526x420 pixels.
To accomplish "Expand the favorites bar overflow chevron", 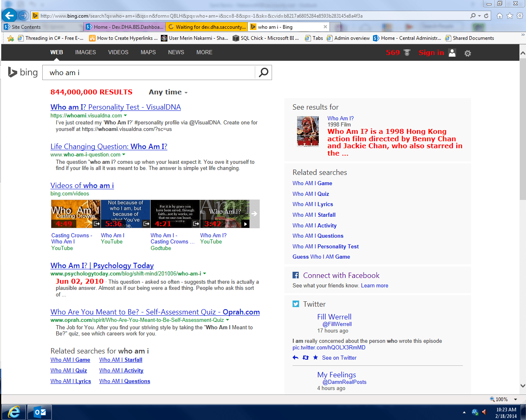I will [523, 35].
